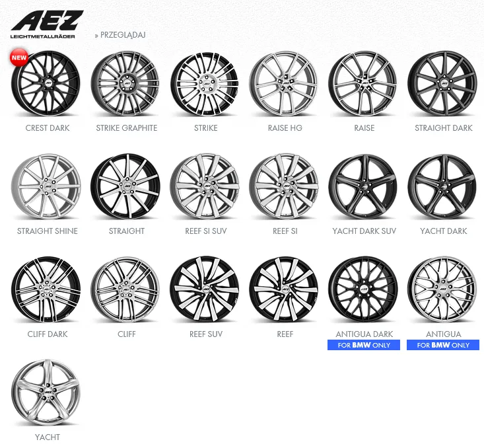Open the STRAIGHT SHINE label link

(48, 231)
